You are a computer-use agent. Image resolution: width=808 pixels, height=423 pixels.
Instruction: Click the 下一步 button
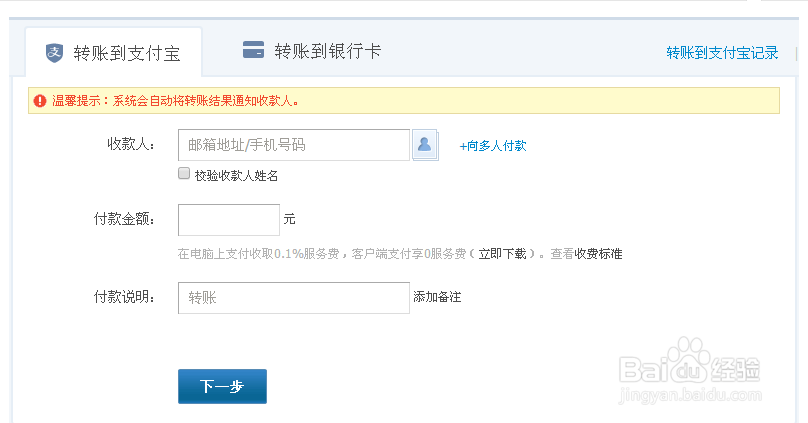(223, 386)
